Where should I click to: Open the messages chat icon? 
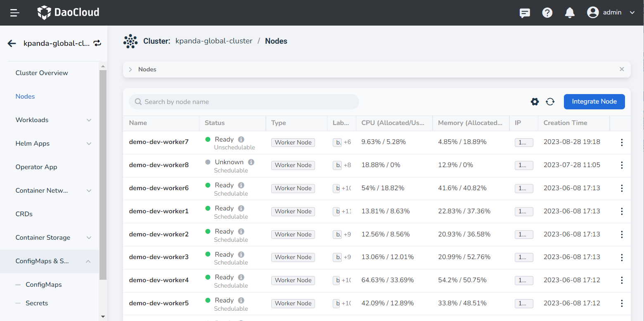tap(525, 13)
